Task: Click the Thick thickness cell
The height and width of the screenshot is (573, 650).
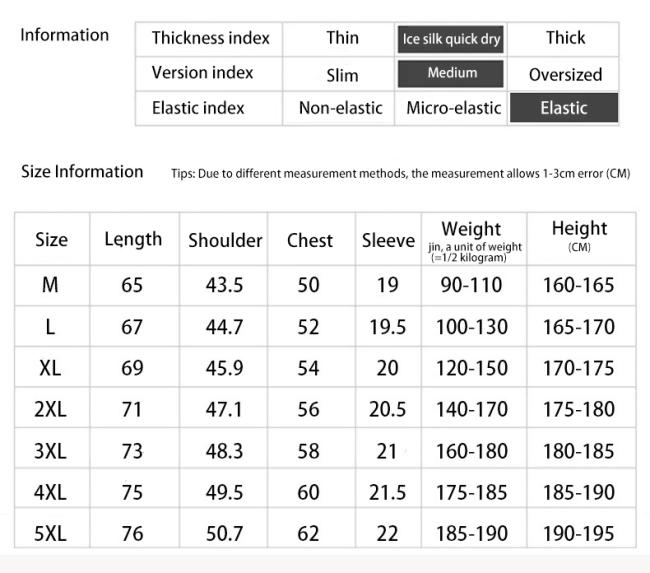Action: pyautogui.click(x=565, y=38)
